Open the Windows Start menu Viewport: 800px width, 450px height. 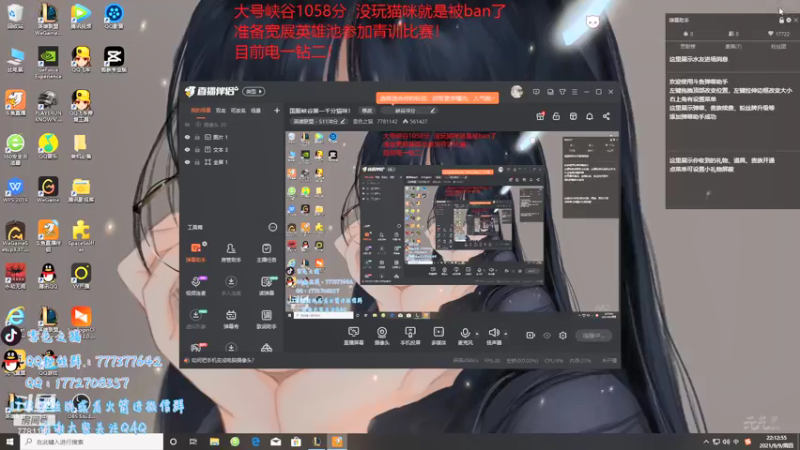tap(10, 441)
